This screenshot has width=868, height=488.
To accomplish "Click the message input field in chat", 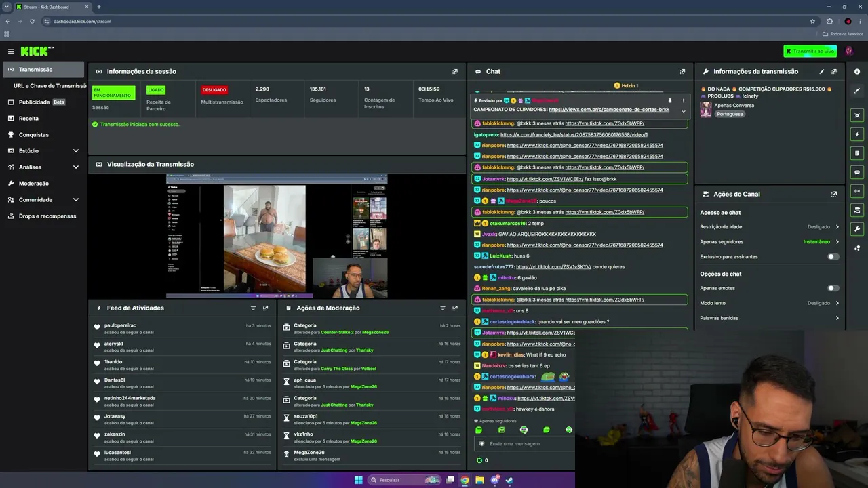I will (524, 444).
